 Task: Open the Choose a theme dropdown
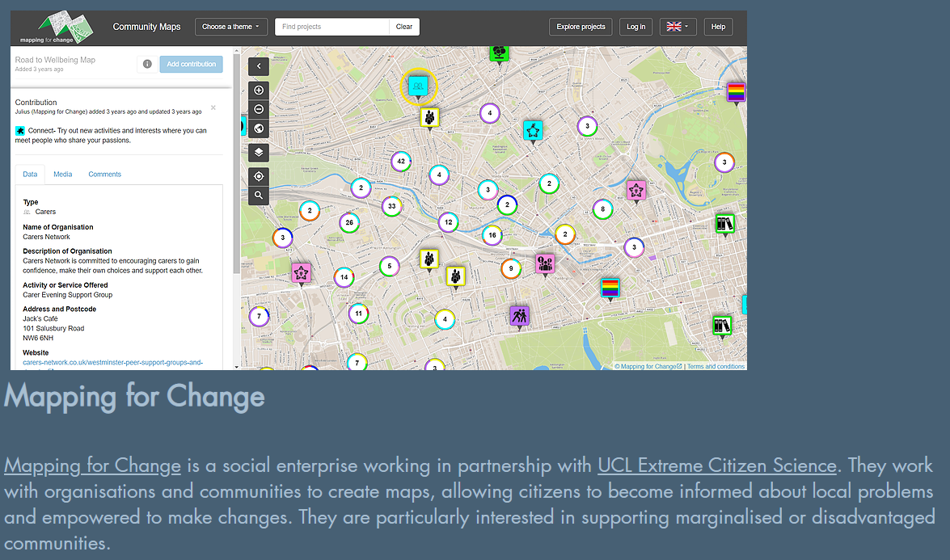point(230,26)
